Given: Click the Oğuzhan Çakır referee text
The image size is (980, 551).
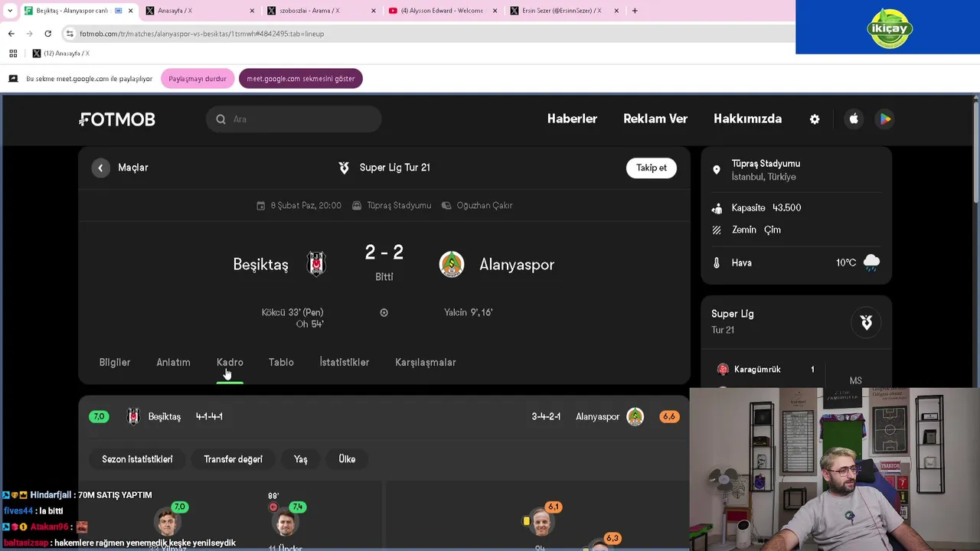Looking at the screenshot, I should pyautogui.click(x=485, y=206).
